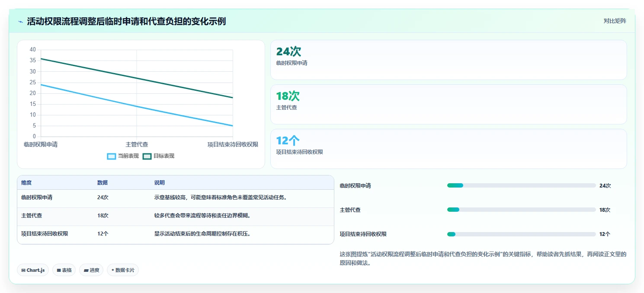Click the 12个 table cell
Viewport: 644px width, 293px height.
(x=103, y=233)
